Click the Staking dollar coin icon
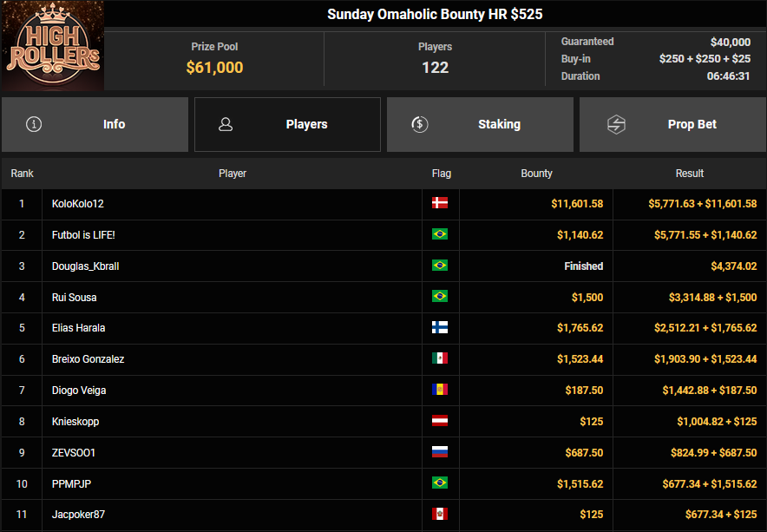 (x=419, y=124)
